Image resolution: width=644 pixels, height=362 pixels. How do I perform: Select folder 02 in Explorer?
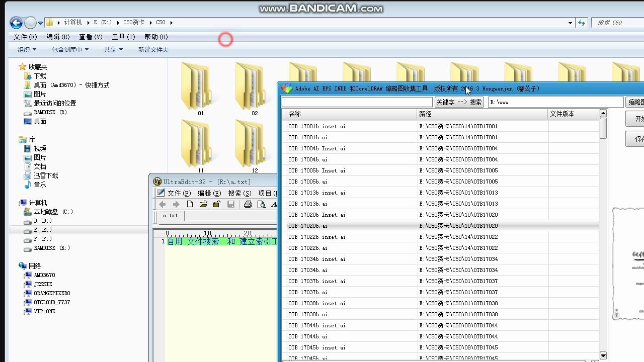[x=255, y=89]
